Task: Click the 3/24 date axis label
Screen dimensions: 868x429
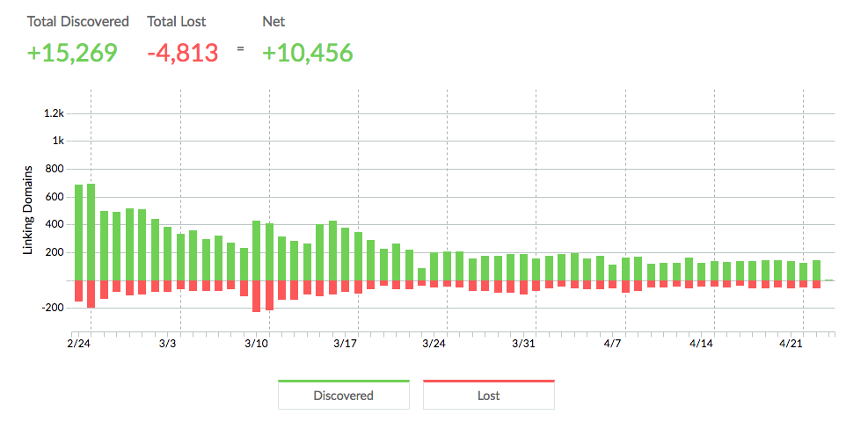Action: [434, 344]
